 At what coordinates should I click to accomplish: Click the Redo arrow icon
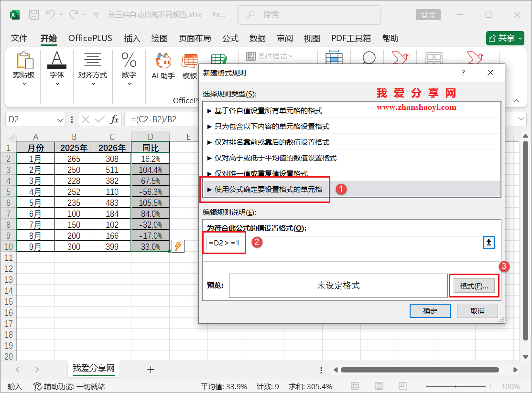pyautogui.click(x=74, y=15)
